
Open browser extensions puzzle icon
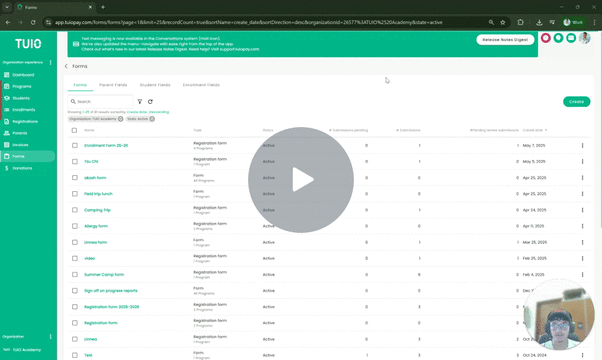coord(520,22)
